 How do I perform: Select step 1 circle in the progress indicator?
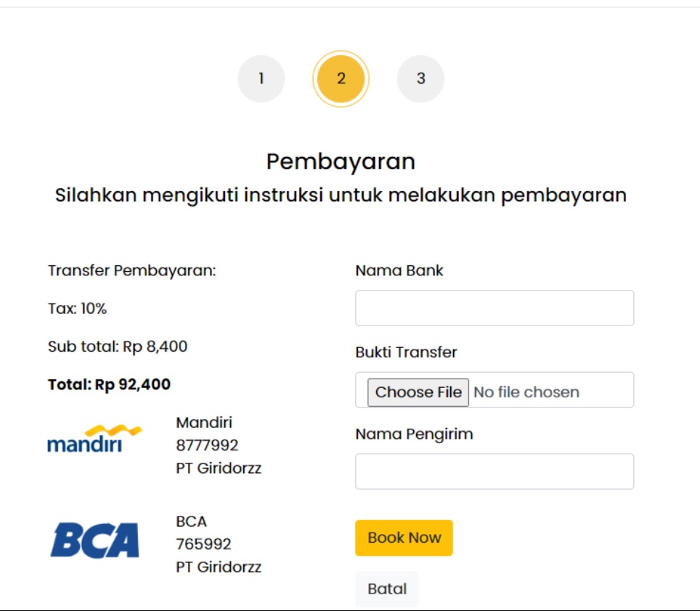(x=261, y=78)
